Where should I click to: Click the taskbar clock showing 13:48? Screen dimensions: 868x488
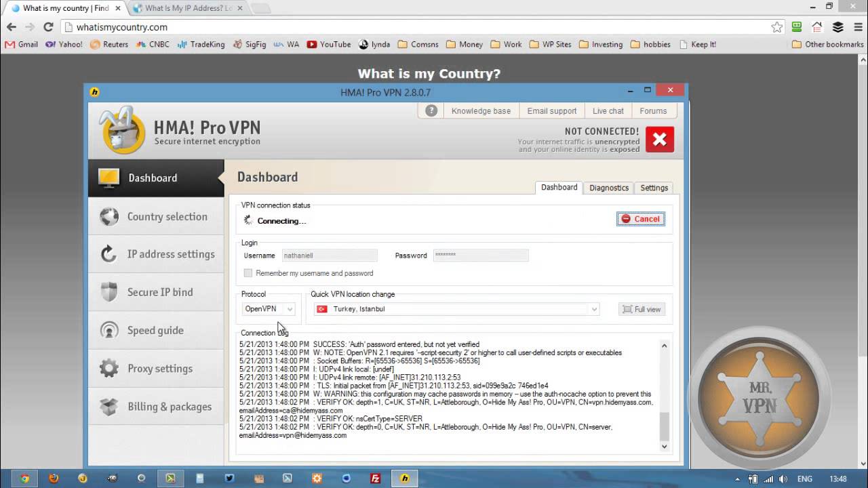point(838,479)
